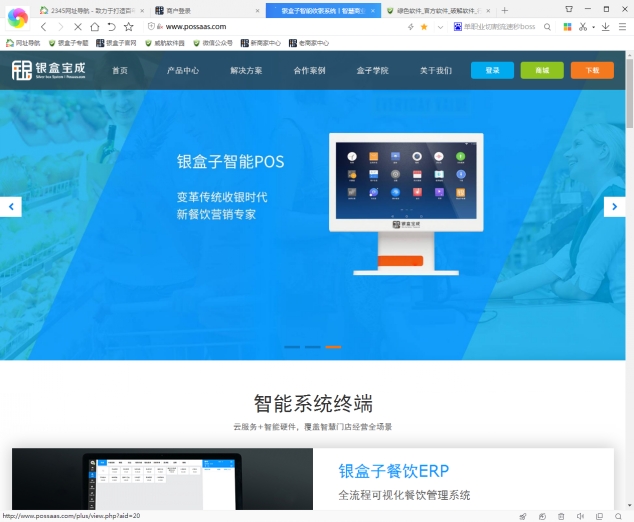The height and width of the screenshot is (522, 634).
Task: Open the 银盒子官网 bookmark
Action: pyautogui.click(x=116, y=43)
